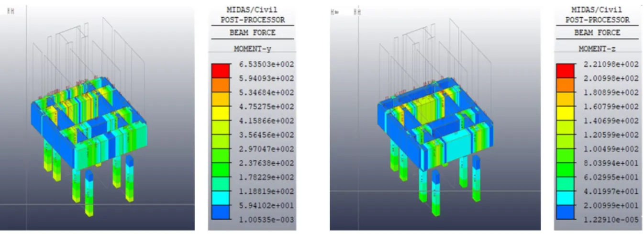Image resolution: width=644 pixels, height=234 pixels.
Task: Select legend value 5.94102e+001
Action: point(266,206)
